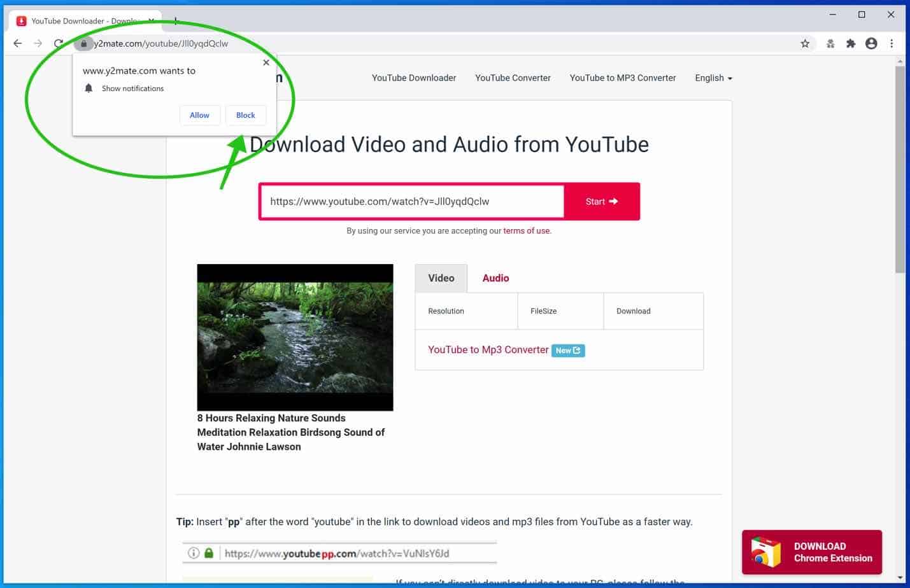Click the Resolution column header
Screen dimensions: 910x588
(446, 311)
